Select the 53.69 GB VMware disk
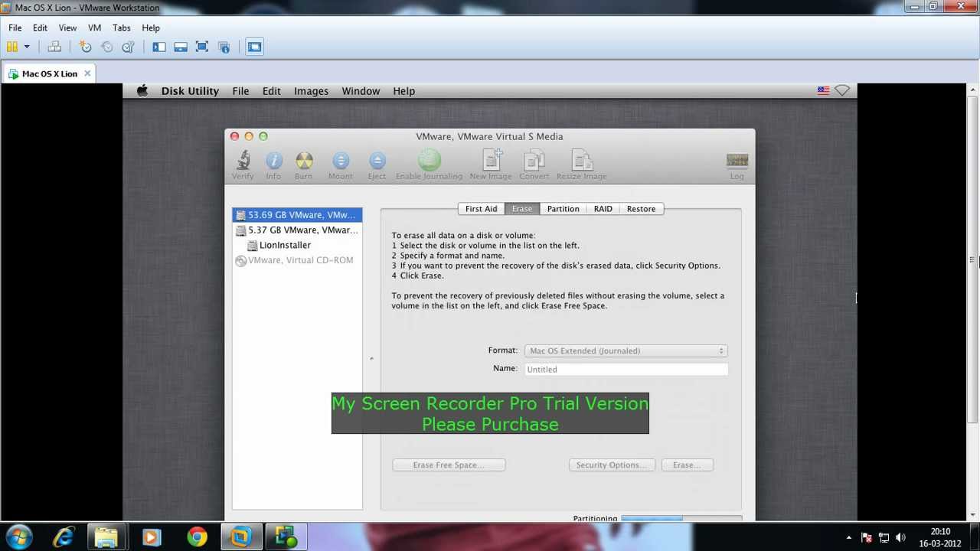 pyautogui.click(x=297, y=215)
